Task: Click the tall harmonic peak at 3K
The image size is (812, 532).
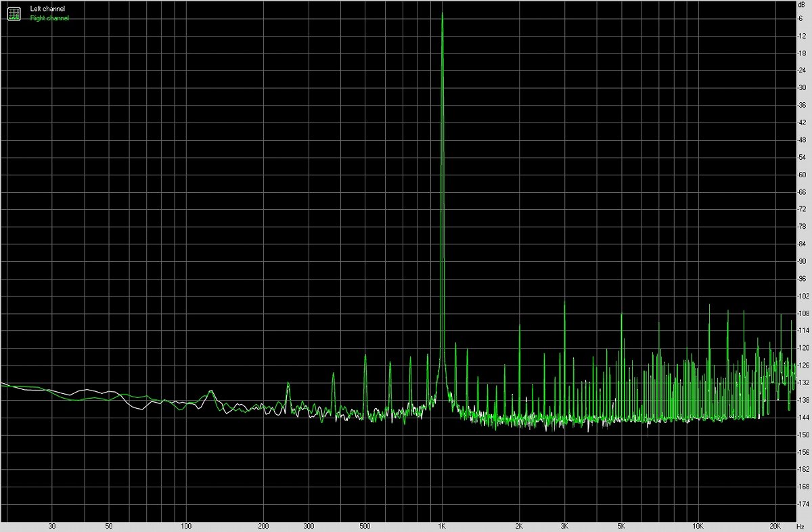Action: [x=564, y=304]
